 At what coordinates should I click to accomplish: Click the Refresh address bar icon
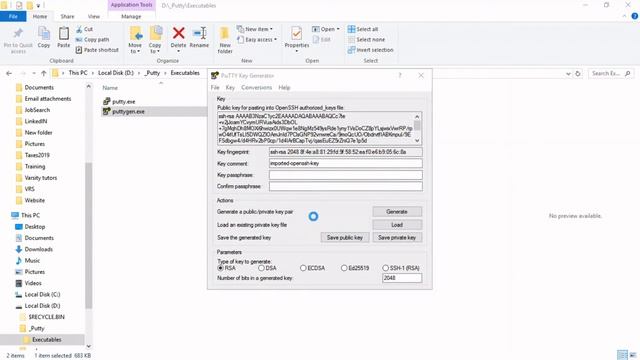coord(578,73)
